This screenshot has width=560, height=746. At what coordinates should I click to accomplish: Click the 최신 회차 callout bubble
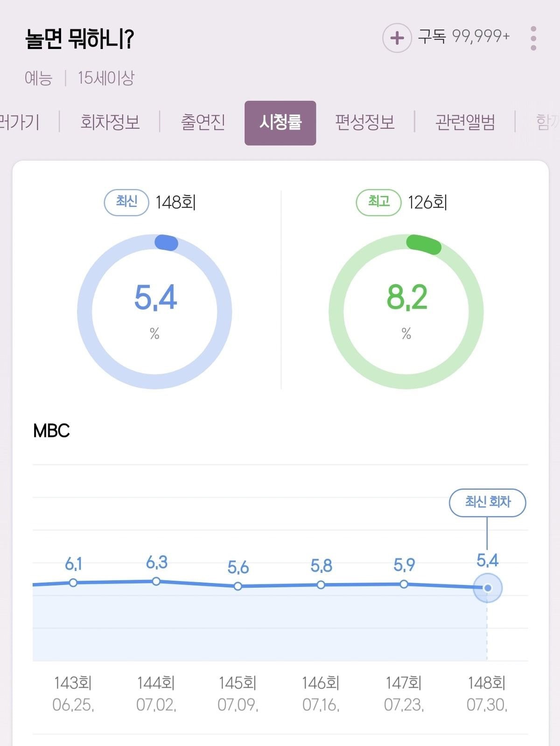(488, 503)
